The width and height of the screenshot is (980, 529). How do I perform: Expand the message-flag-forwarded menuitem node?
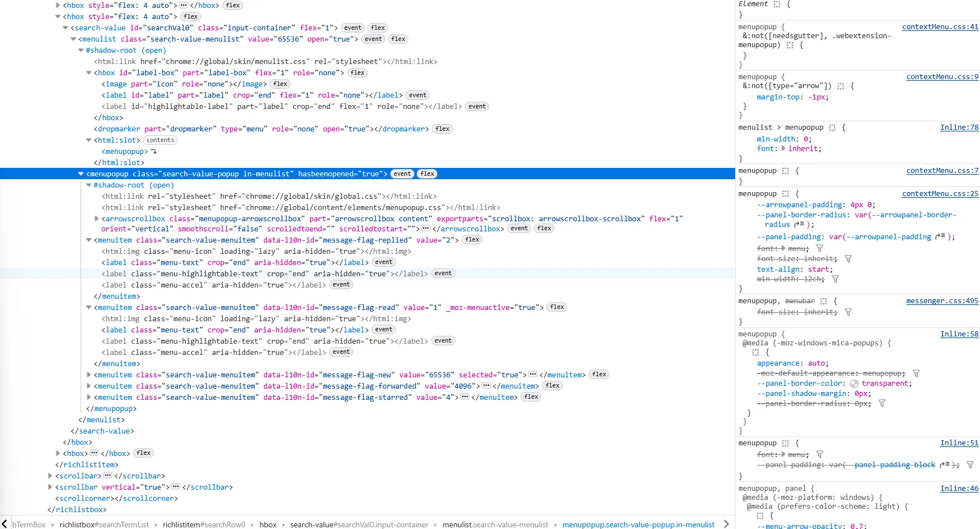click(x=89, y=386)
